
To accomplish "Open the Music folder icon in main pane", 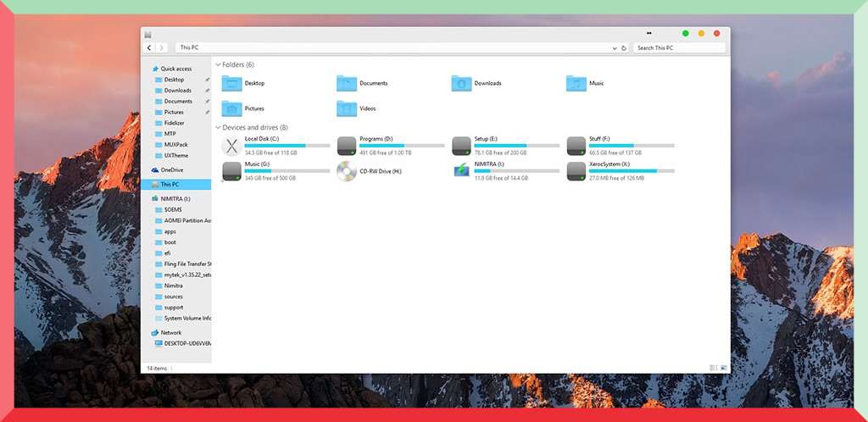I will pyautogui.click(x=576, y=84).
